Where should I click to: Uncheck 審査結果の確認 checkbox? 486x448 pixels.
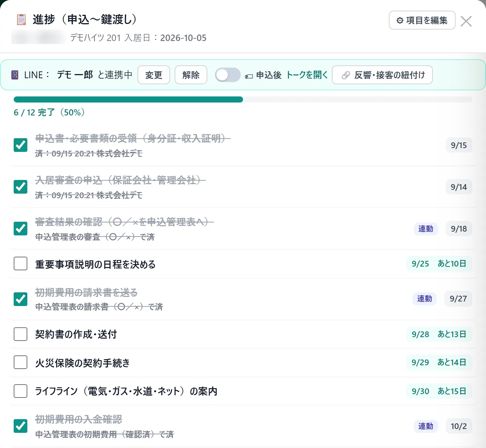click(21, 228)
